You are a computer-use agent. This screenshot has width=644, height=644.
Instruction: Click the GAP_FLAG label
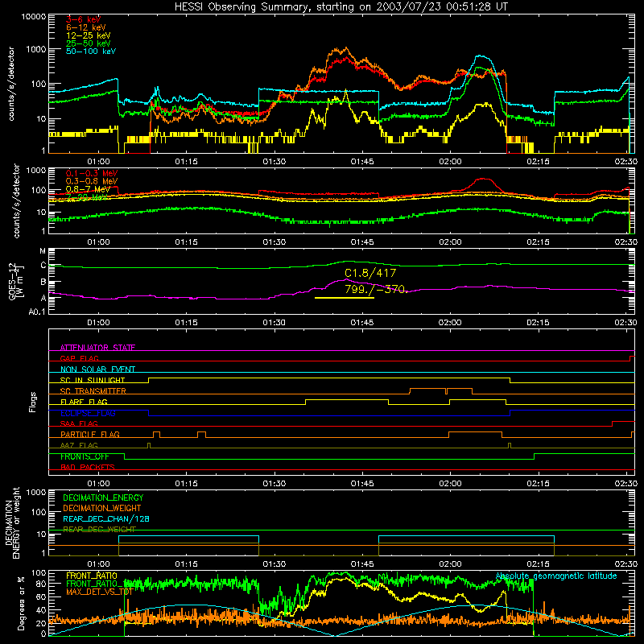pos(79,358)
